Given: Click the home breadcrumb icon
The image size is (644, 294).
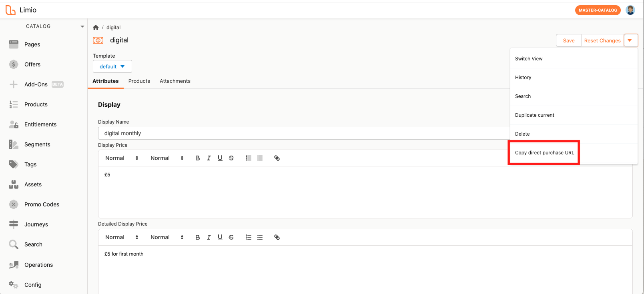Looking at the screenshot, I should click(x=96, y=28).
